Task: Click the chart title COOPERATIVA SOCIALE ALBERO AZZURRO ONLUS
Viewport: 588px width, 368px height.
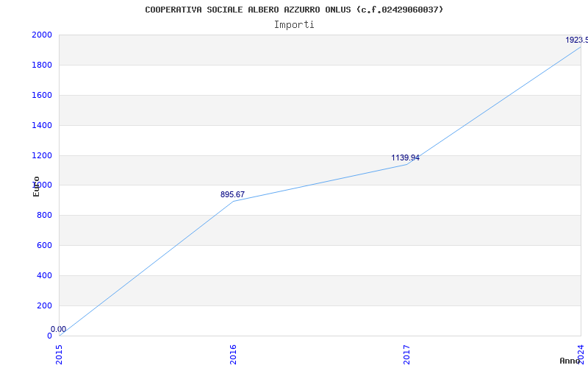Action: (294, 10)
